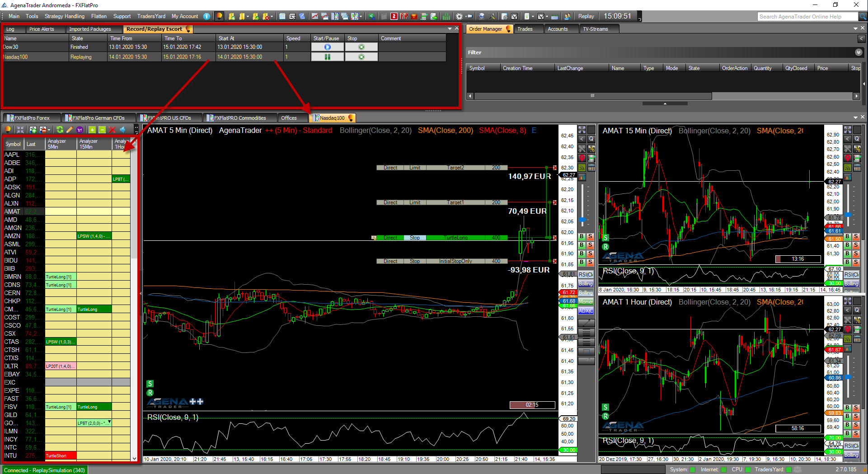868x474 pixels.
Task: Open dropdown arrow next to remove-column icon
Action: click(49, 130)
